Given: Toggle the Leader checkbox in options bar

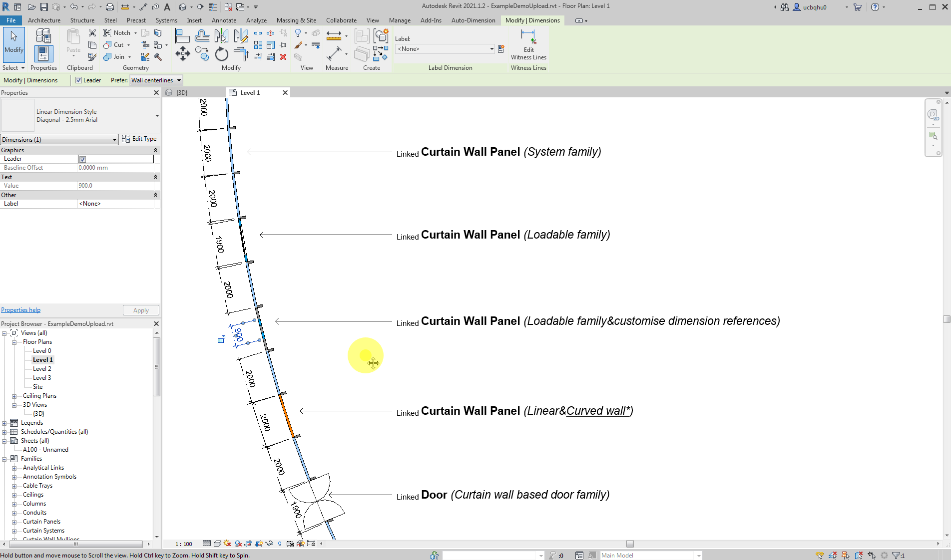Looking at the screenshot, I should [78, 80].
